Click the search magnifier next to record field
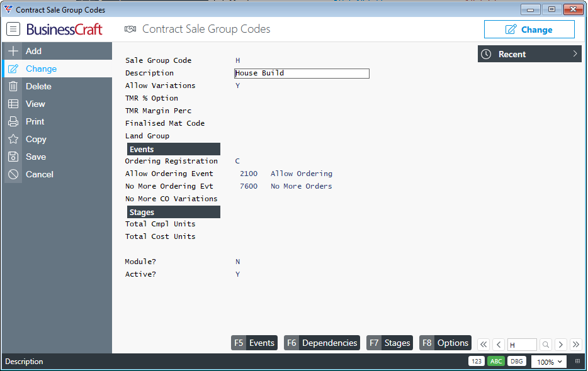Viewport: 588px width, 371px height. coord(546,345)
